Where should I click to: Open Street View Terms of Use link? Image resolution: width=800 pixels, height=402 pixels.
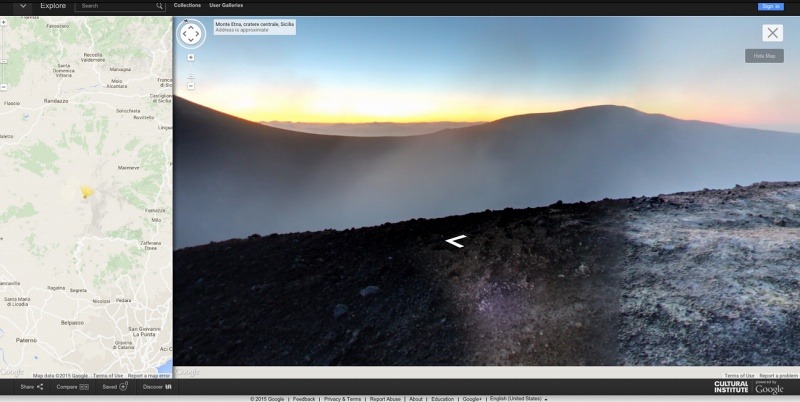[x=739, y=375]
